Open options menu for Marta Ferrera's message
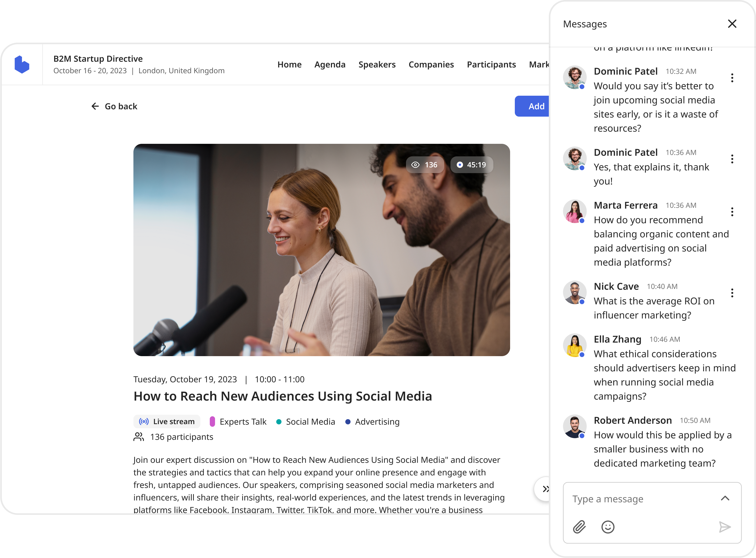Viewport: 756px width, 558px height. pyautogui.click(x=732, y=212)
